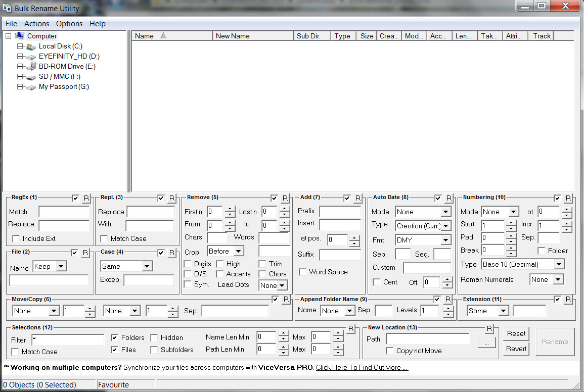Click the My Passport (G:) drive icon
This screenshot has height=392, width=584.
(31, 87)
